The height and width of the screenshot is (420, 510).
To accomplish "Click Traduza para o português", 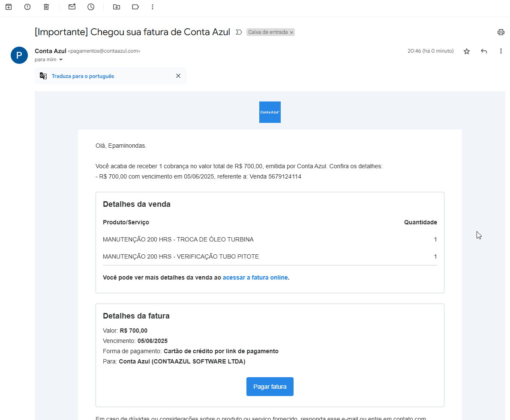I will point(83,76).
